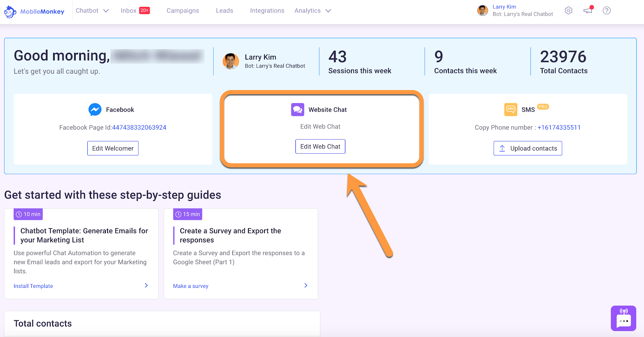Click Chatbot Template: Generate Emails guide title

[84, 235]
